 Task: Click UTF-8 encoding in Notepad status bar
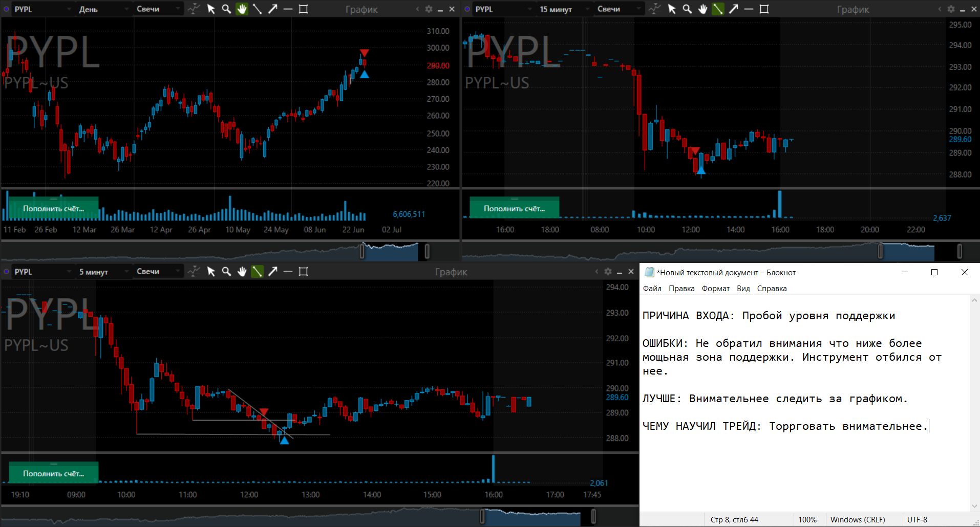tap(917, 519)
